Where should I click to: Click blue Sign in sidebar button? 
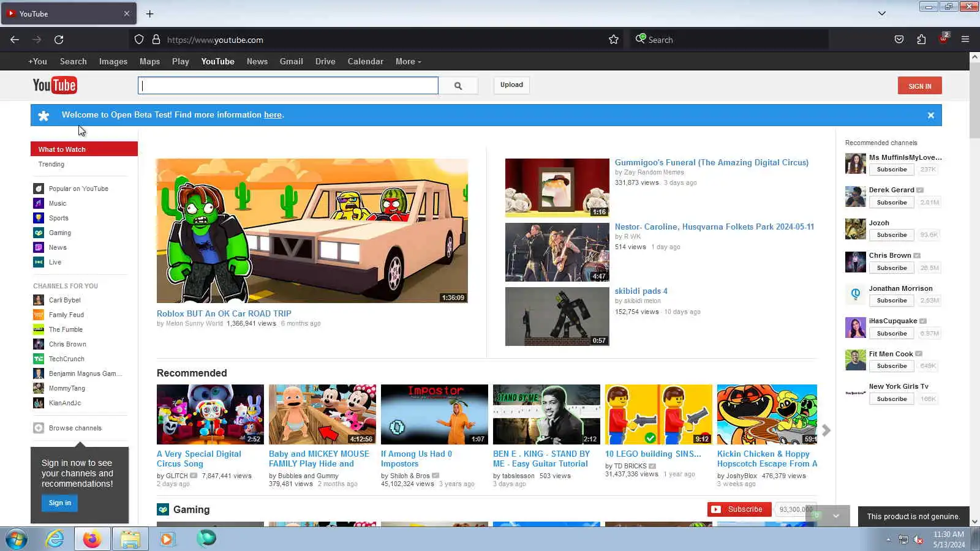pos(60,503)
